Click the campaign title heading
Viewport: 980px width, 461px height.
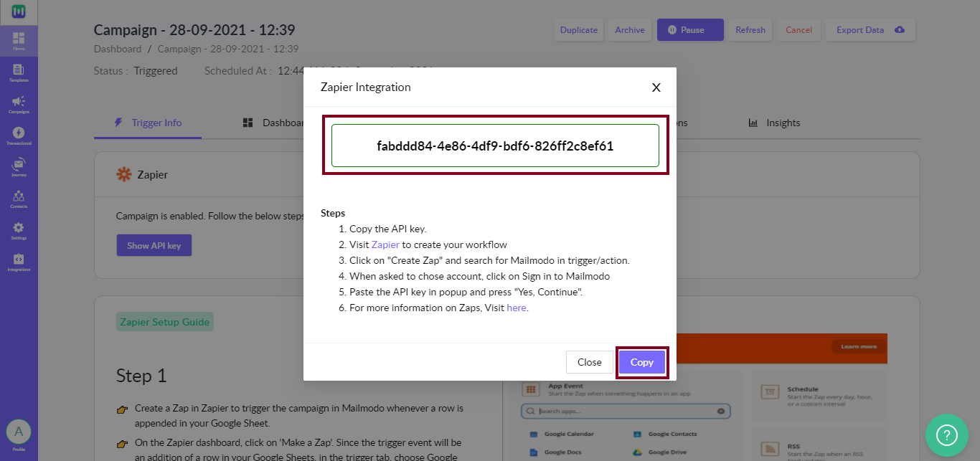(194, 30)
